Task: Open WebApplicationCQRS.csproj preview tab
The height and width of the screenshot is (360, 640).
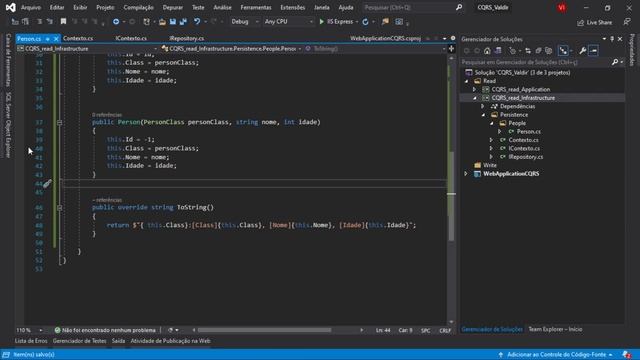Action: pos(385,38)
